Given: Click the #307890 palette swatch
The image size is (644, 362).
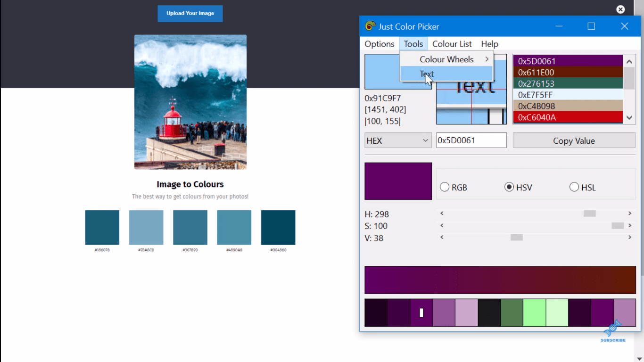Looking at the screenshot, I should tap(190, 227).
